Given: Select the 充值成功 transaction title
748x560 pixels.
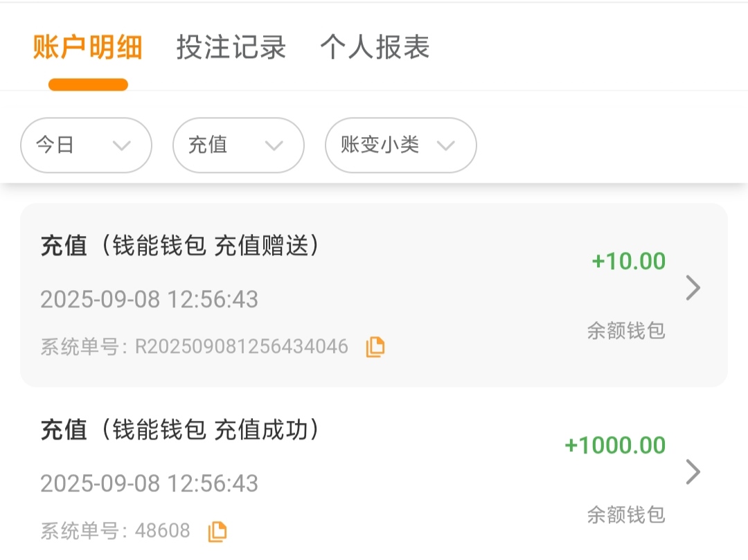Looking at the screenshot, I should pos(180,430).
